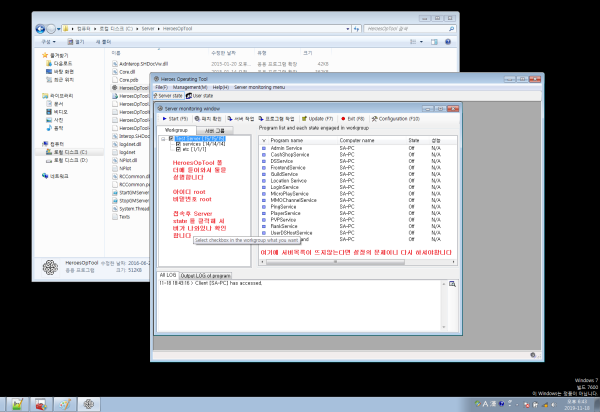Select 다운로드 in Explorer sidebar favorites
Viewport: 600px width, 412px height.
point(59,64)
